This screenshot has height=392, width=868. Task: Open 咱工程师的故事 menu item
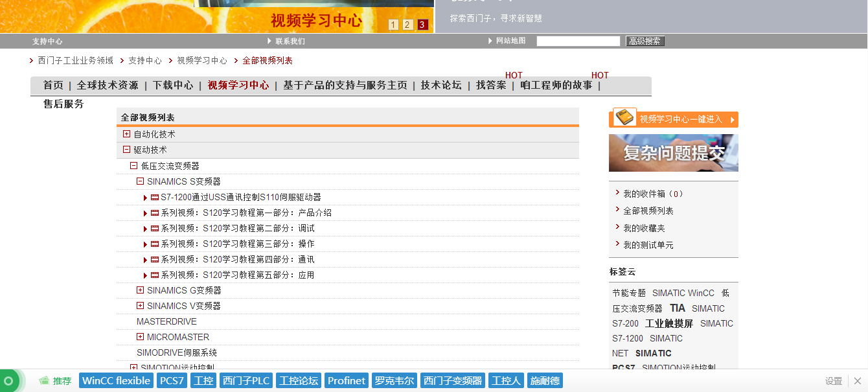click(x=556, y=85)
